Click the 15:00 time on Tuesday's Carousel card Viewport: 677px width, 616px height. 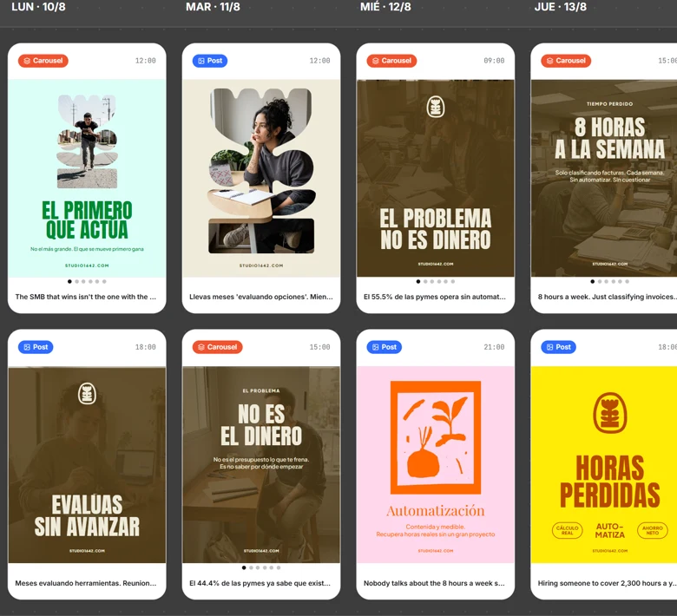[319, 347]
